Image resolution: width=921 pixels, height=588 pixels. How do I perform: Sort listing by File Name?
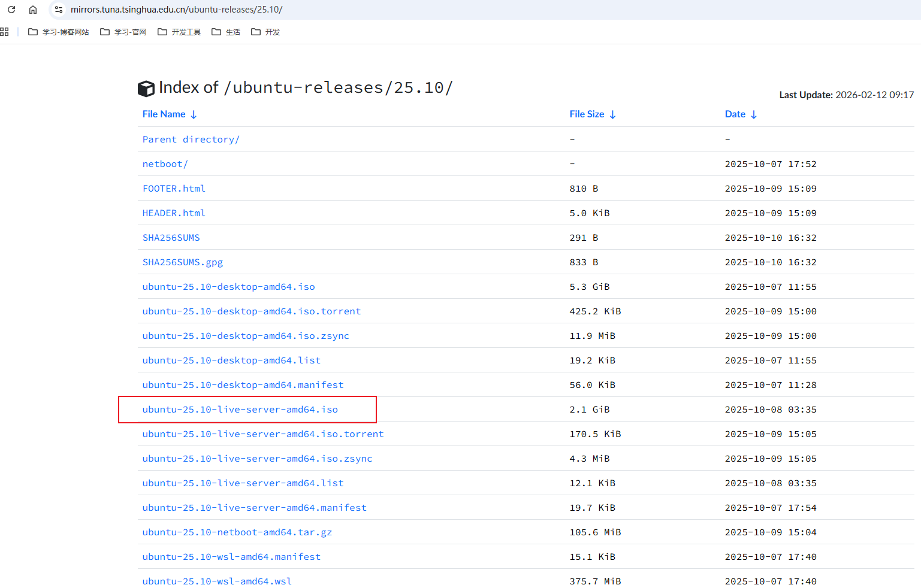[170, 114]
